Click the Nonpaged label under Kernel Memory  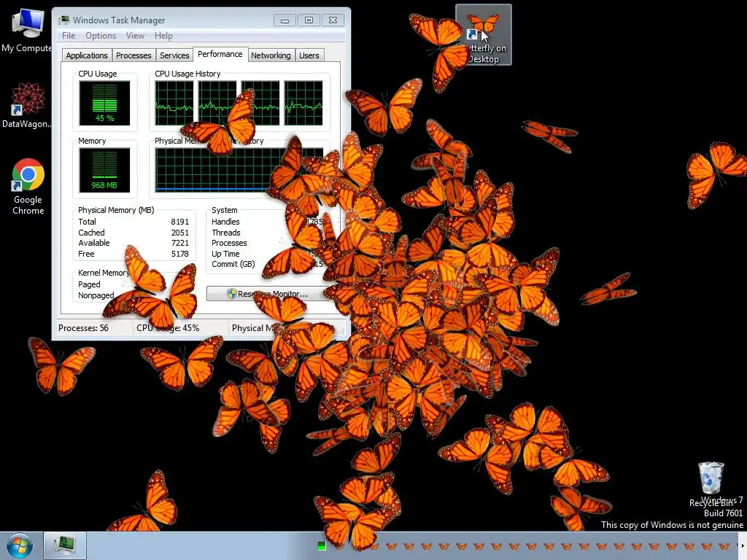[x=96, y=295]
